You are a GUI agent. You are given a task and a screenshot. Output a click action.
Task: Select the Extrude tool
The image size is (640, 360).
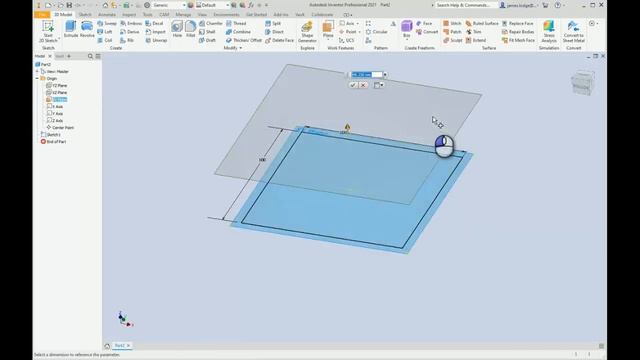click(x=71, y=29)
